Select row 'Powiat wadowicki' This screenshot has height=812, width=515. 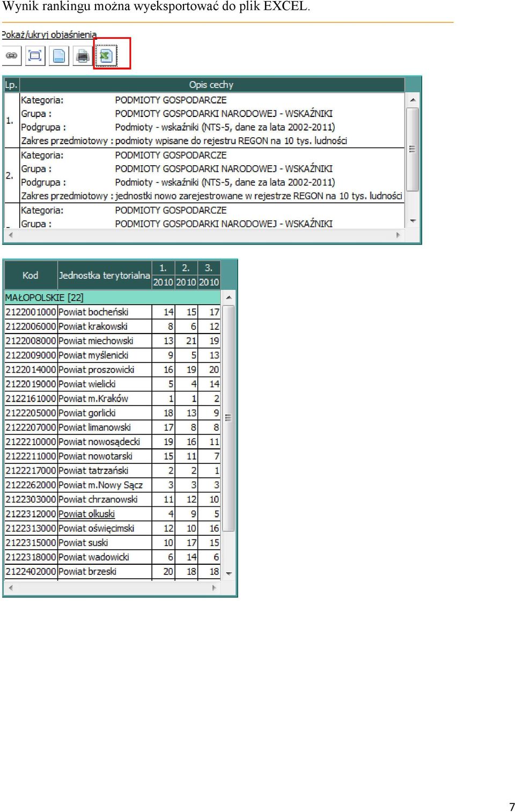coord(113,558)
